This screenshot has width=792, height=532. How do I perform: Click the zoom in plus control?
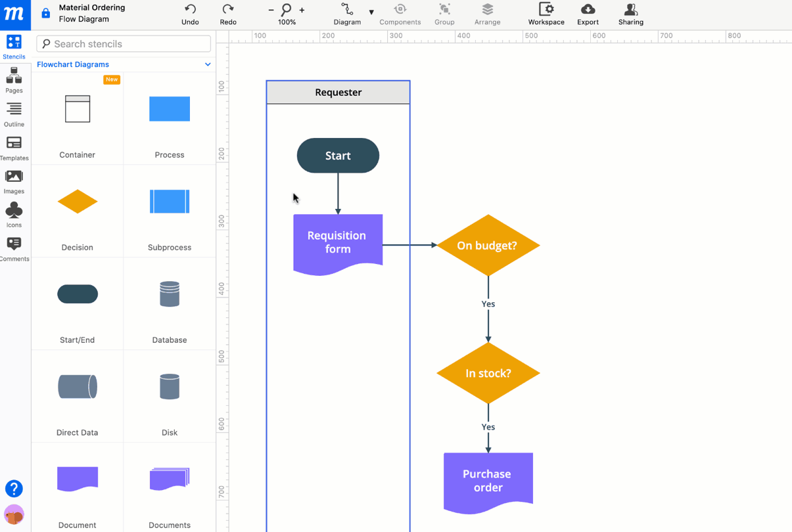coord(302,11)
